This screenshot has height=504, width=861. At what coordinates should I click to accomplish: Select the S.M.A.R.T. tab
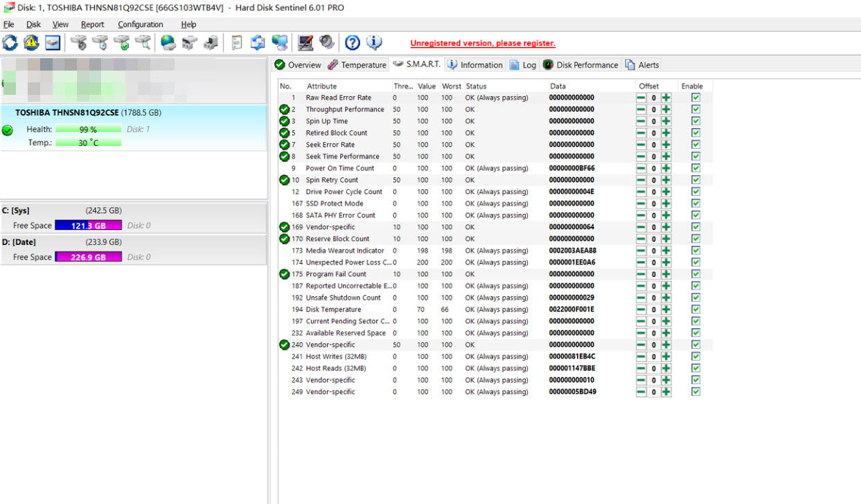[416, 64]
